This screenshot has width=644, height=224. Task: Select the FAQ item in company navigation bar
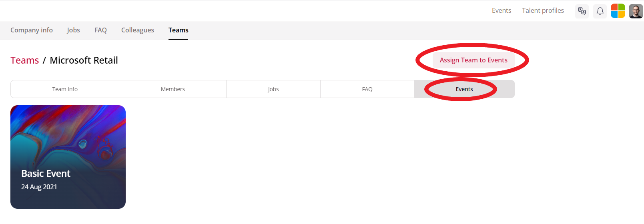pyautogui.click(x=100, y=30)
